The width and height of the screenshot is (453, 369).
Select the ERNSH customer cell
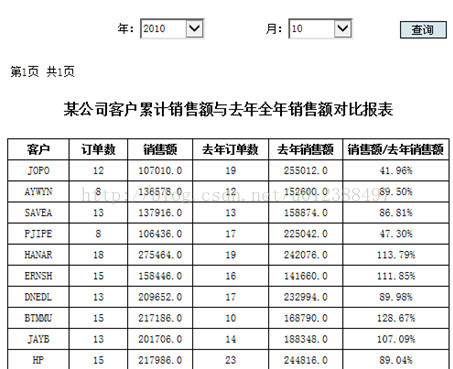(x=38, y=276)
